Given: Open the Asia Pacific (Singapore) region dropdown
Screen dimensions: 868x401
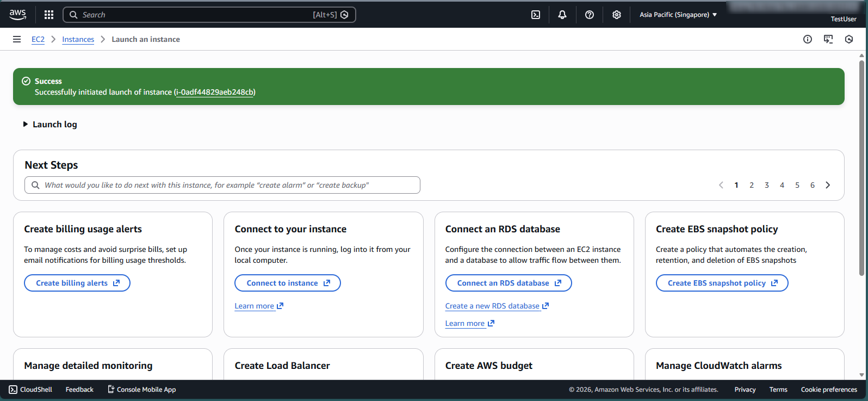Looking at the screenshot, I should coord(678,15).
